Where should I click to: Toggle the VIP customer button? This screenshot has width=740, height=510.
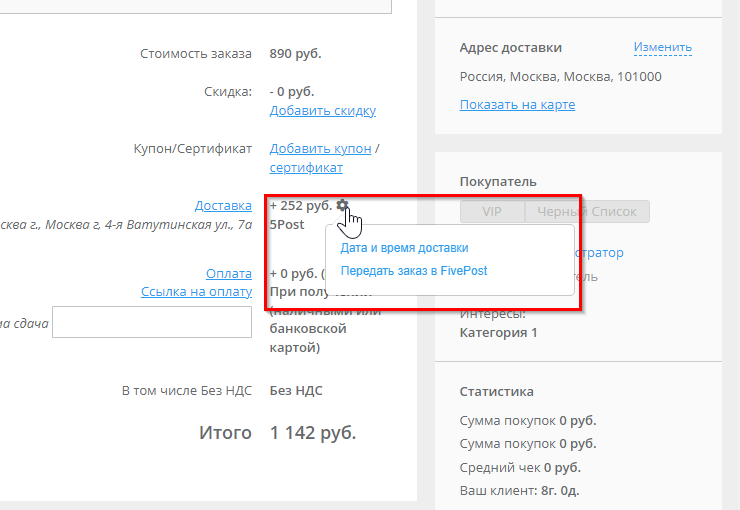[491, 212]
